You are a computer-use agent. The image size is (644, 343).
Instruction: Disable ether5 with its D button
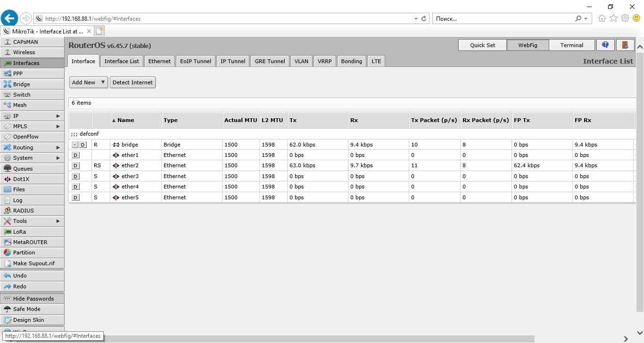click(x=75, y=197)
